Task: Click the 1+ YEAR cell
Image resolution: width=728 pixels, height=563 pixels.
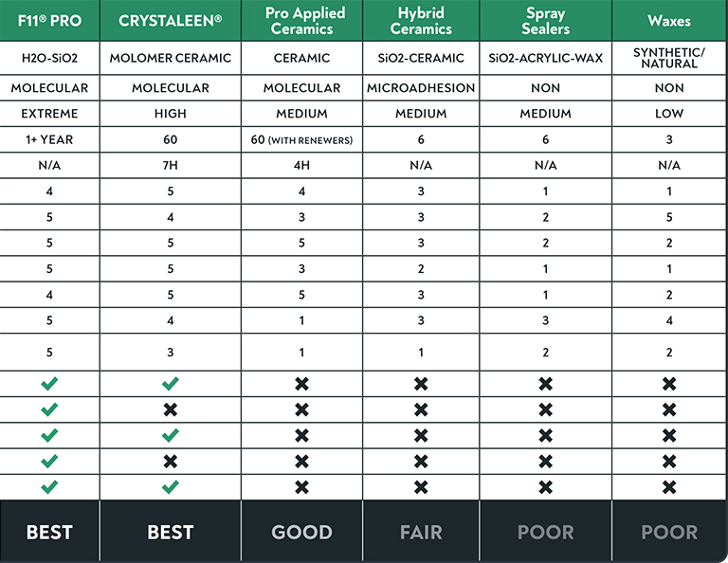Action: (49, 139)
